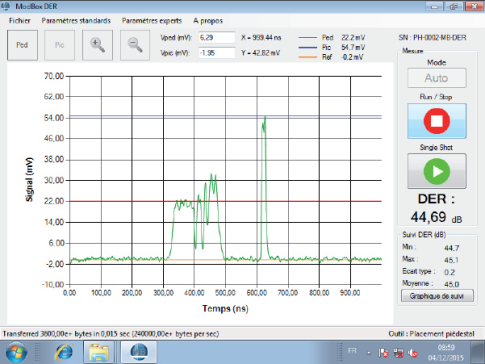Open Paramètres standards menu
Viewport: 485px width, 364px height.
tap(76, 21)
